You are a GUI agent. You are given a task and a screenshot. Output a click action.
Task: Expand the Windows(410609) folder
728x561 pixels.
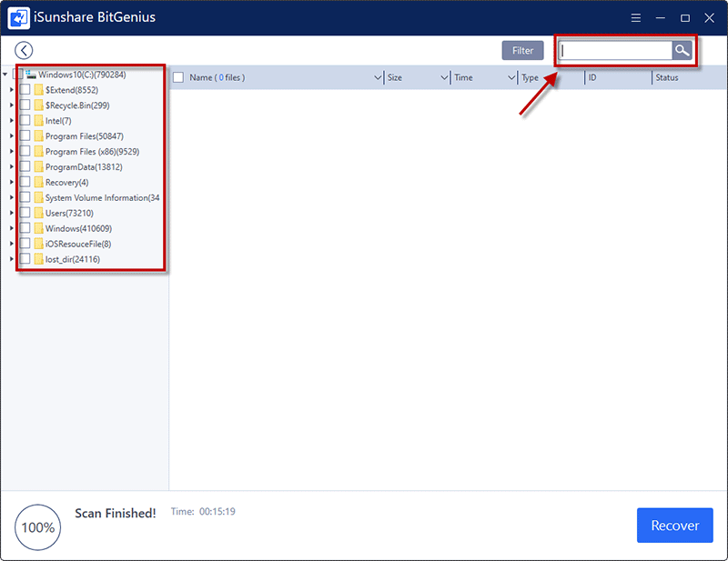12,228
